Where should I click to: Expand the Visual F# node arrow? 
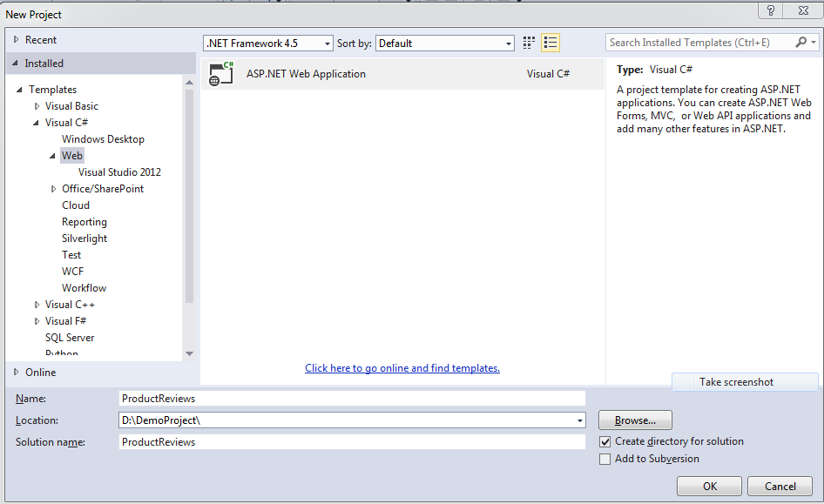coord(37,321)
